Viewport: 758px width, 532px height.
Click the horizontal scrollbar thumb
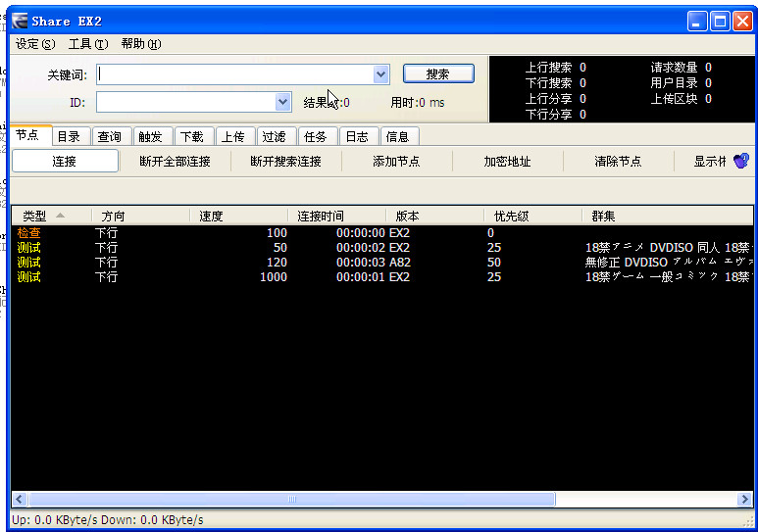[292, 499]
